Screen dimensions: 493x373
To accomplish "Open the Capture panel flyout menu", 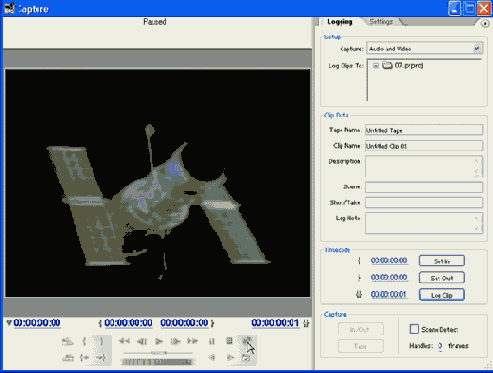I will tap(485, 24).
